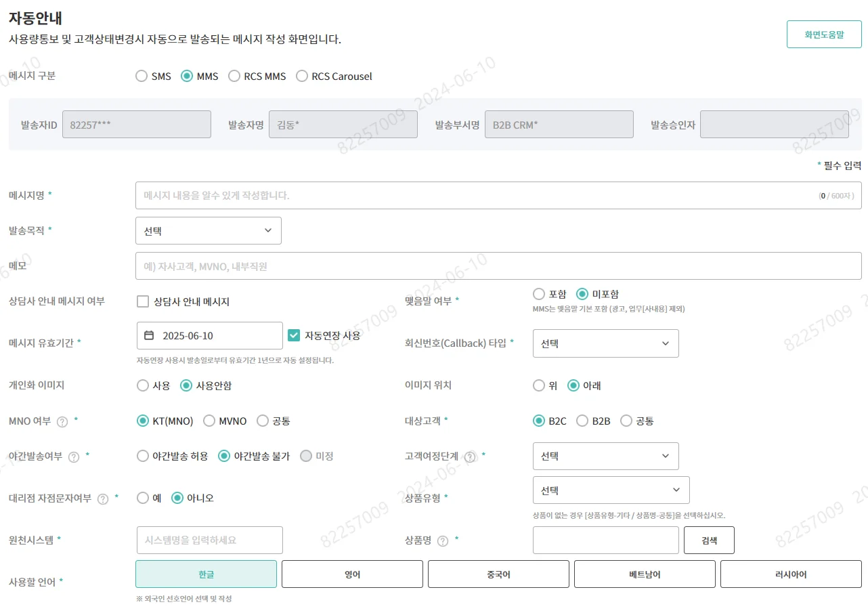This screenshot has width=868, height=615.
Task: Open the 발송목적 dropdown
Action: [208, 230]
